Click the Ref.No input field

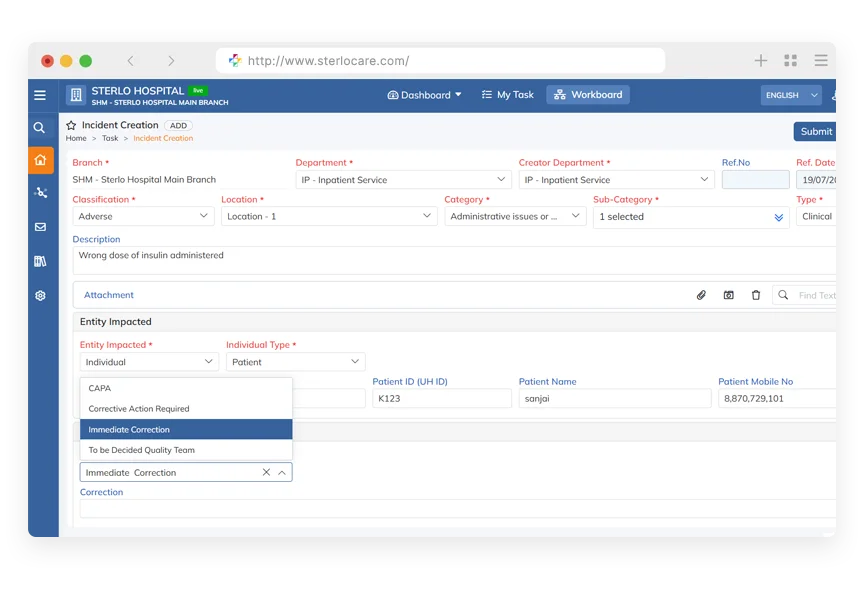(755, 180)
